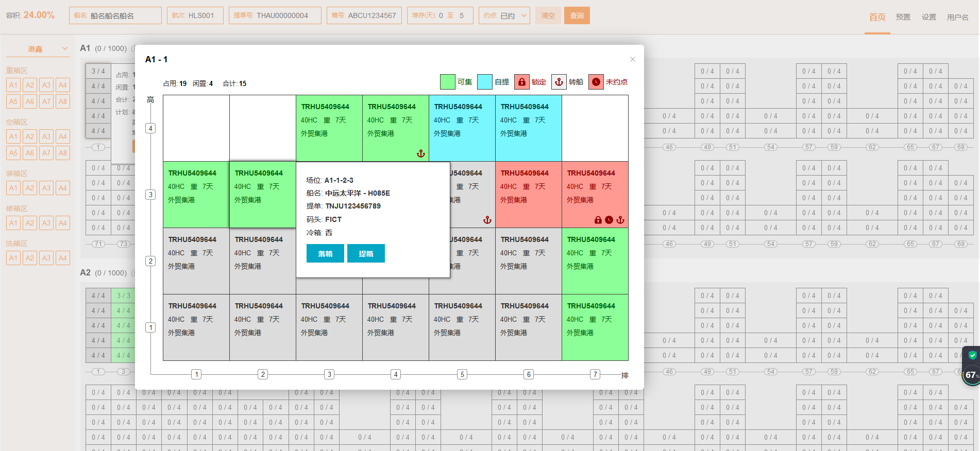Click anchor icon in tier 3 row 7 container

(620, 220)
